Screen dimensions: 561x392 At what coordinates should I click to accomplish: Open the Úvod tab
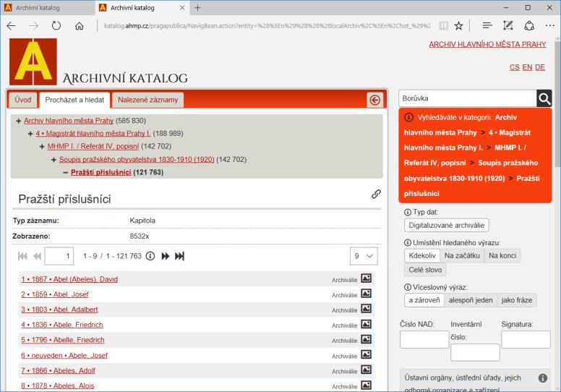(23, 100)
